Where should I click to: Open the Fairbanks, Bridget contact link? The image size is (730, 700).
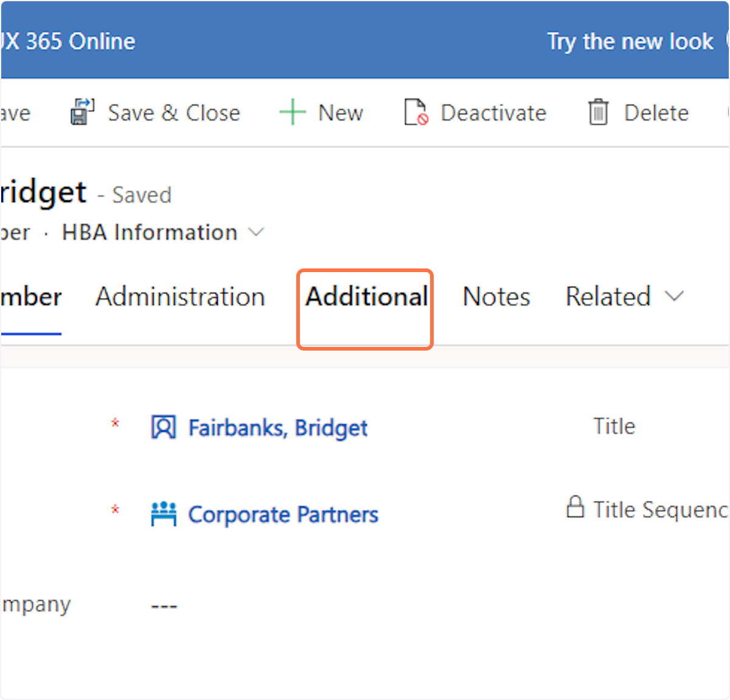point(278,428)
